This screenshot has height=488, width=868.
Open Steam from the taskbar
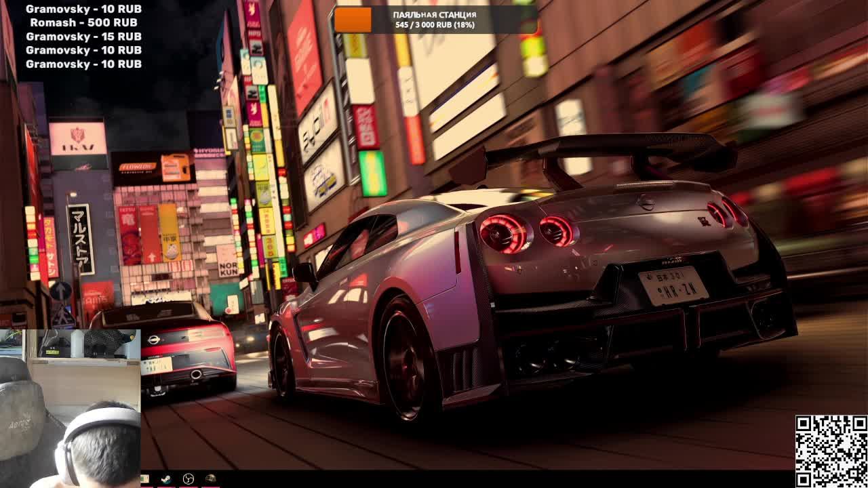[166, 479]
